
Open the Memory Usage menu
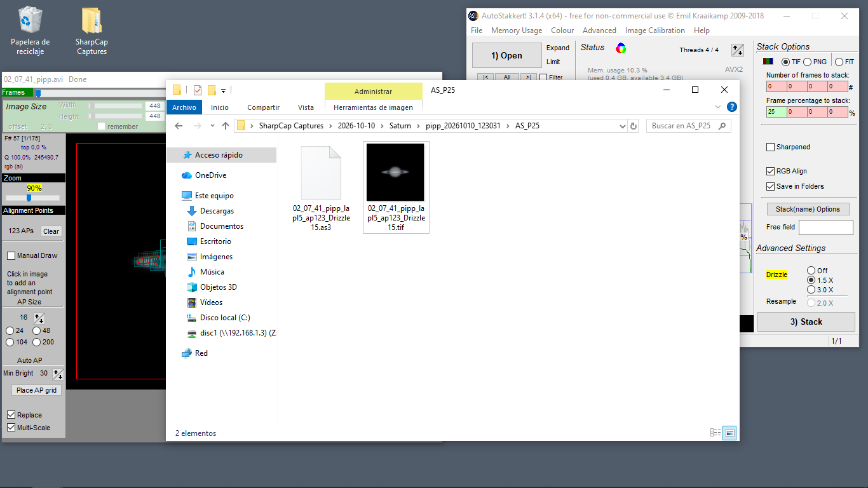pyautogui.click(x=517, y=30)
